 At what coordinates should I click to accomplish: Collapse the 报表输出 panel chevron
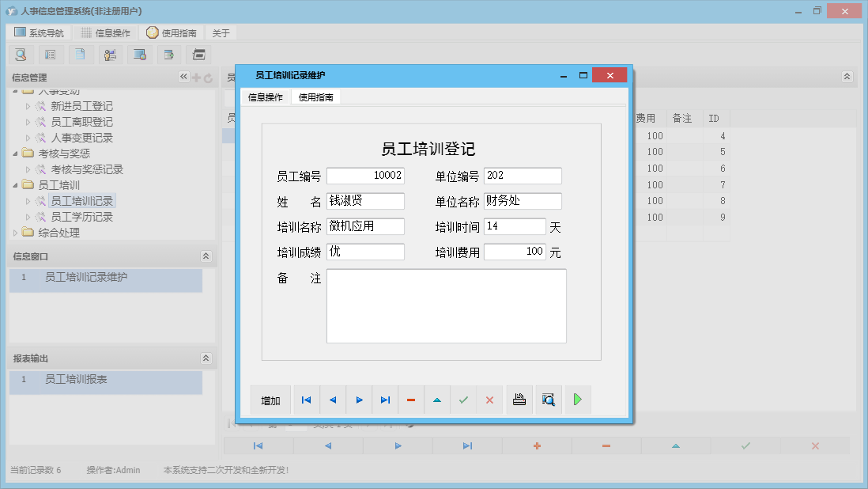point(206,358)
